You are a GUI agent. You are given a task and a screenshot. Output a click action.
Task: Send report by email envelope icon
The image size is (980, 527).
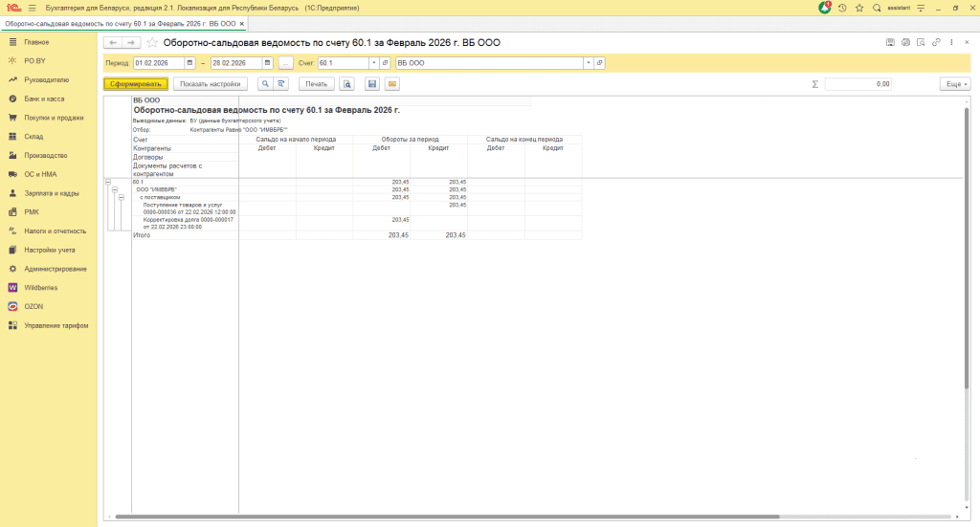point(392,84)
